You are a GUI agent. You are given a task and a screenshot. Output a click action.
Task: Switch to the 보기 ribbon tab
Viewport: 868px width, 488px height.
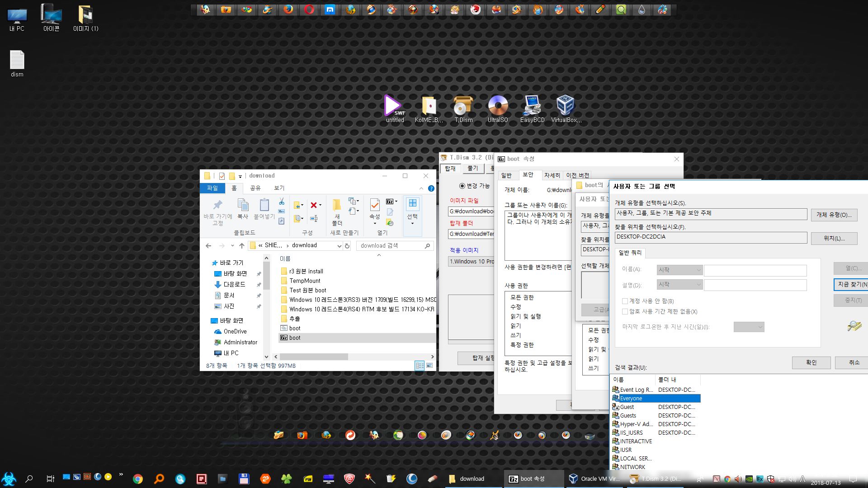pyautogui.click(x=279, y=188)
